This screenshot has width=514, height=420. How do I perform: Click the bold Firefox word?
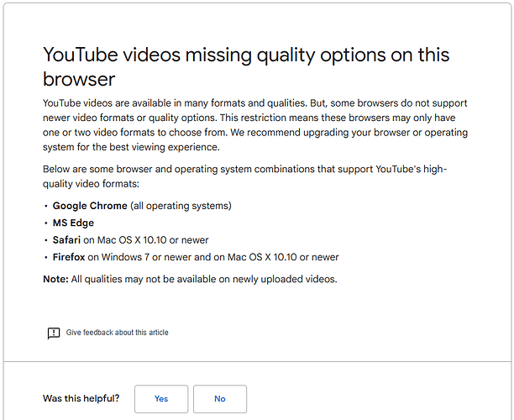(x=71, y=257)
